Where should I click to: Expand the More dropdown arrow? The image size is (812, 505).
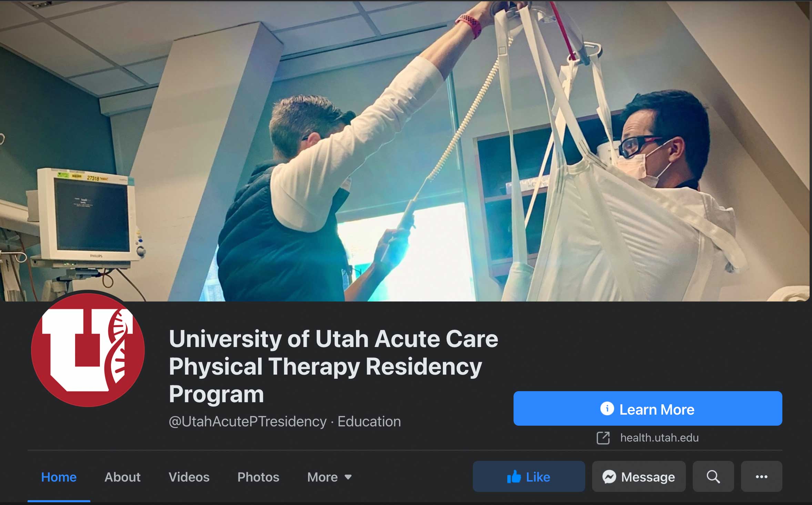(348, 477)
